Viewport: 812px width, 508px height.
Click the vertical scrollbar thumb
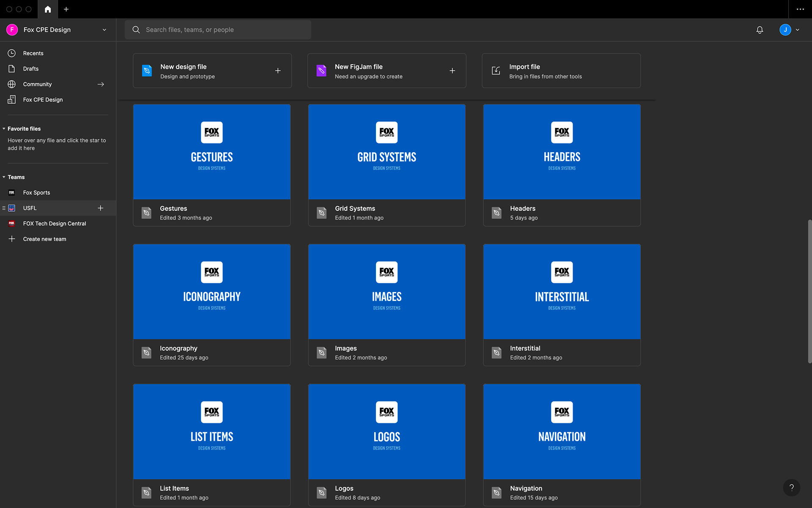pos(809,291)
